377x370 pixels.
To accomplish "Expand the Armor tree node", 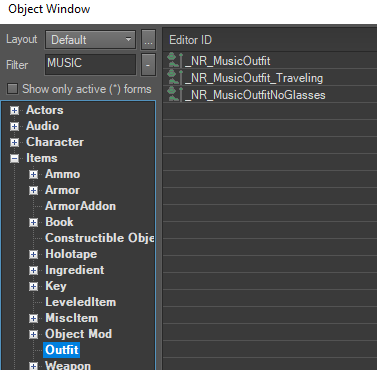I will tap(33, 190).
